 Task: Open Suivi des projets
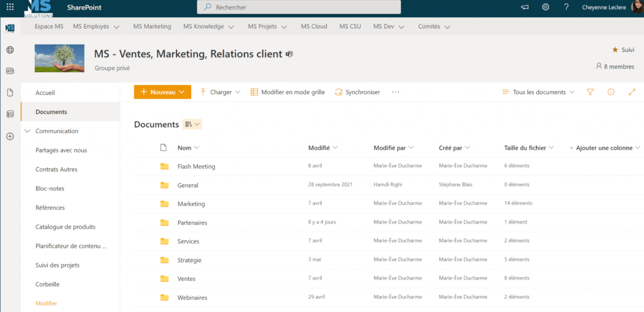57,265
